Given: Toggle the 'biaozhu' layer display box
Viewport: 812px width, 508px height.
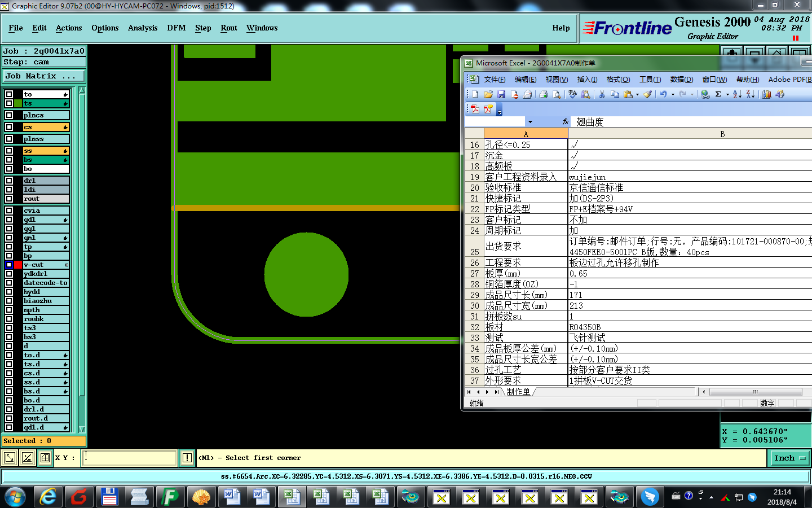Looking at the screenshot, I should (9, 300).
